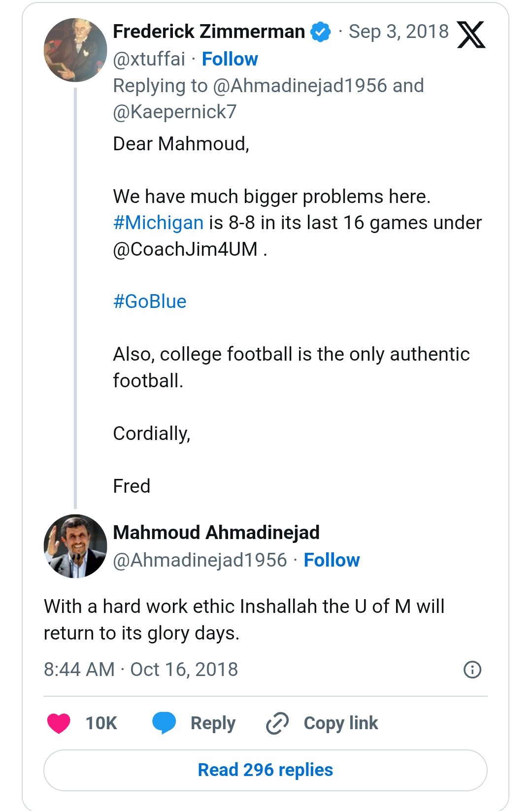Click the Reply text label
This screenshot has height=811, width=532.
coord(213,723)
